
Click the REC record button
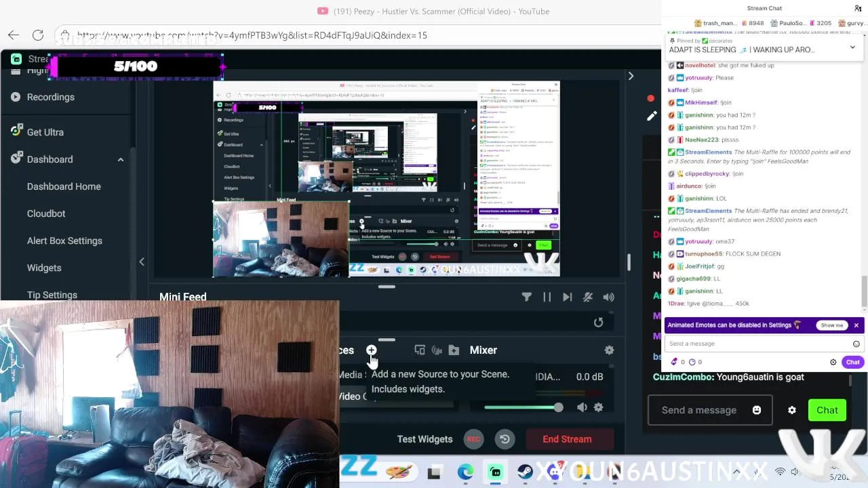(x=473, y=439)
